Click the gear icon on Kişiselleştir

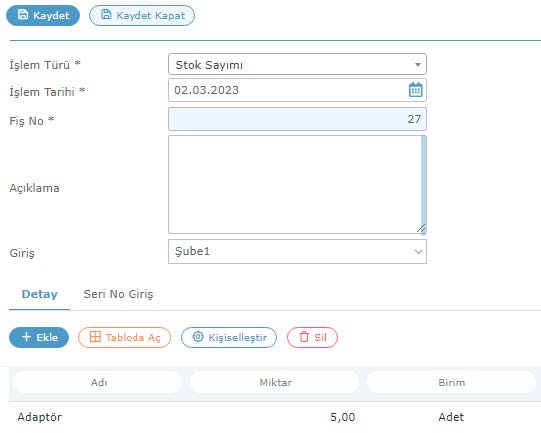[198, 336]
